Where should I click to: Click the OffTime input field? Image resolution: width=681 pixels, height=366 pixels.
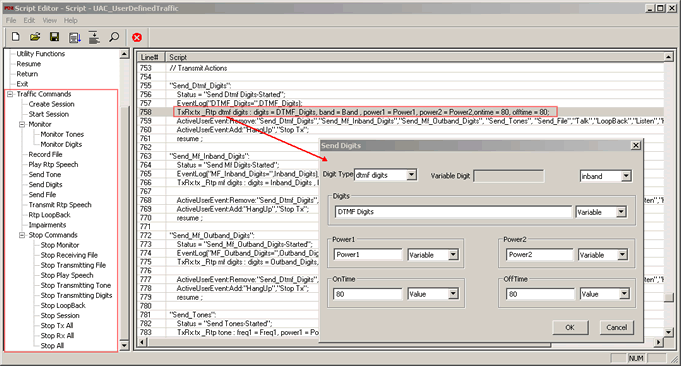pyautogui.click(x=540, y=294)
